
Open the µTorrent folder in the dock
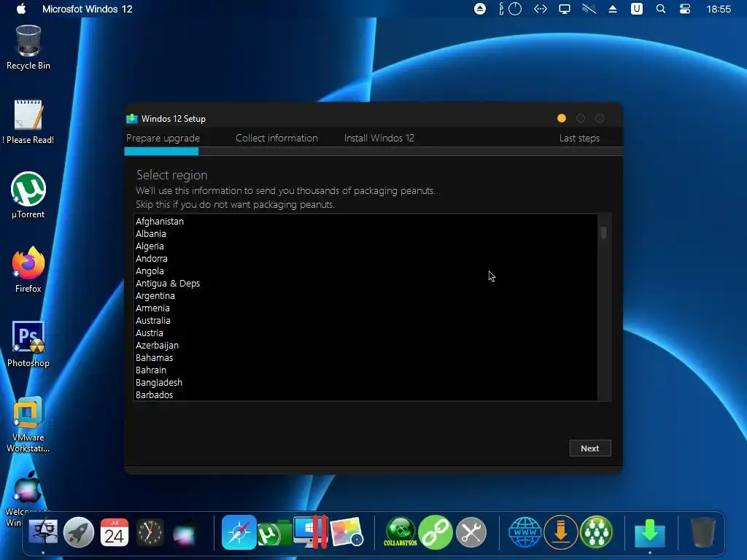click(x=274, y=533)
